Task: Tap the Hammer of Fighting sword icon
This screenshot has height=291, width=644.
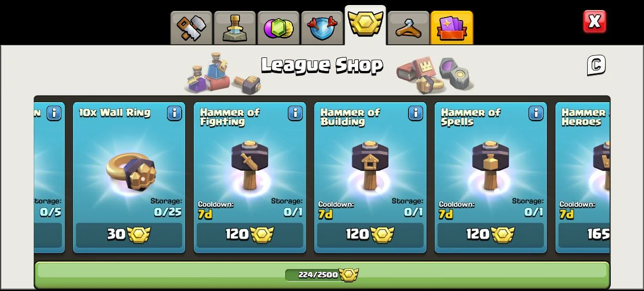Action: [250, 165]
